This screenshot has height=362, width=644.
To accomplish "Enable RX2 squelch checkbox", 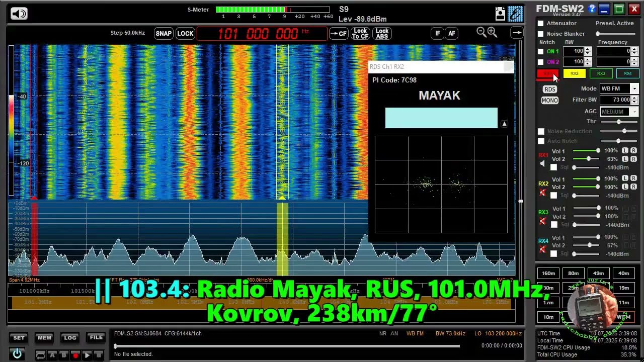I will pyautogui.click(x=554, y=196).
